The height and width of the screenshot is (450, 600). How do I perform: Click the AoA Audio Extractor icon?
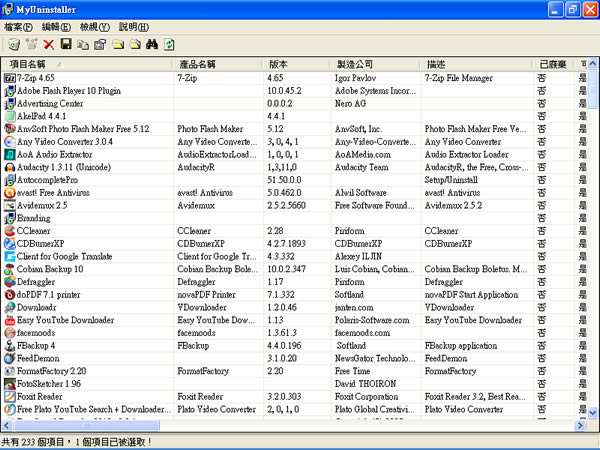[x=10, y=155]
